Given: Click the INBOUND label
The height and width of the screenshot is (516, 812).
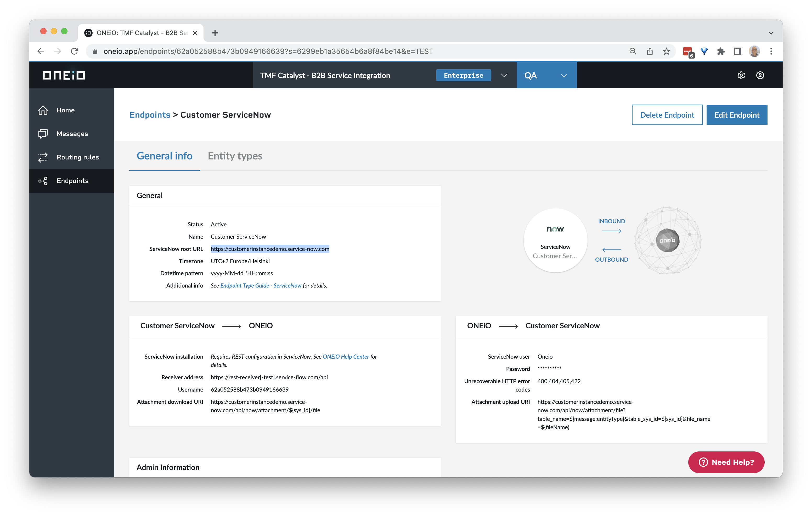Looking at the screenshot, I should click(x=611, y=221).
